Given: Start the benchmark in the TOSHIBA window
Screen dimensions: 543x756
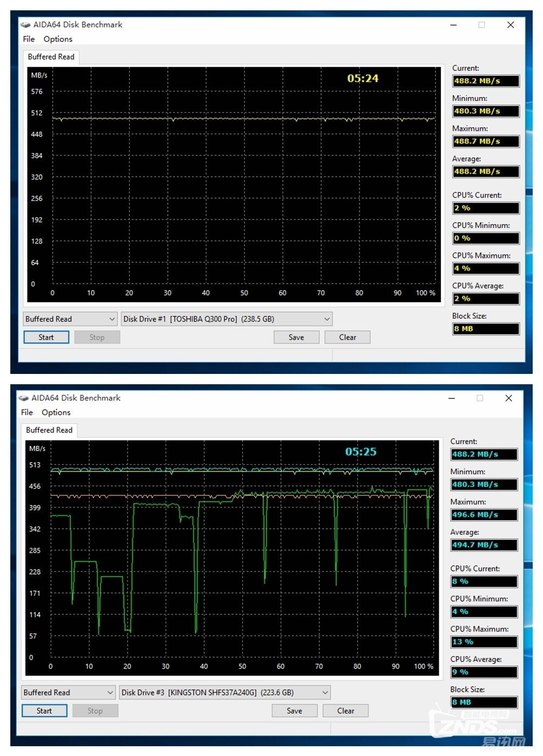Looking at the screenshot, I should click(46, 338).
